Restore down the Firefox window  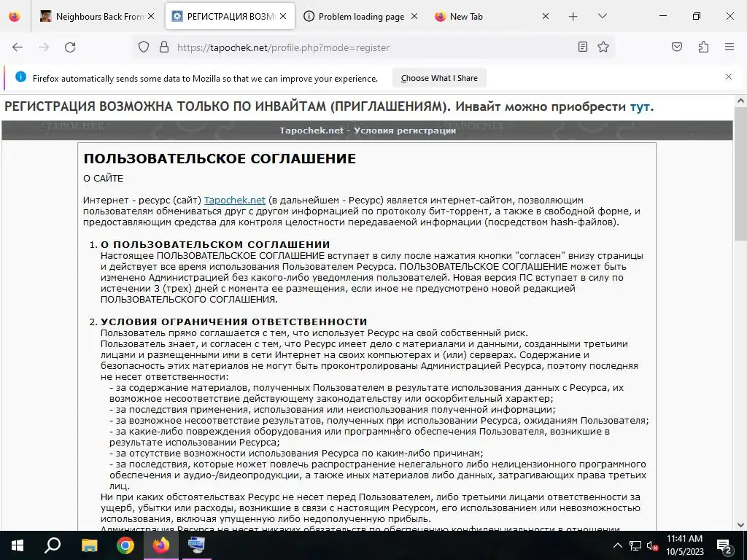point(697,16)
